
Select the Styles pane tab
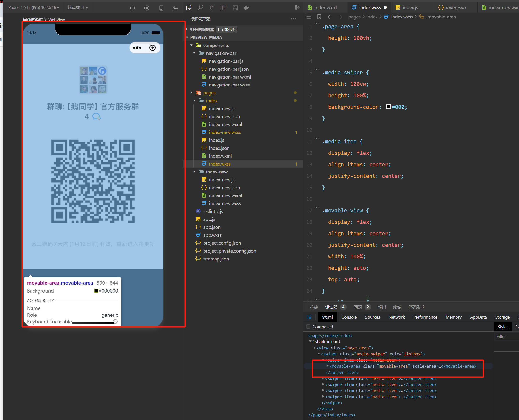pos(503,327)
